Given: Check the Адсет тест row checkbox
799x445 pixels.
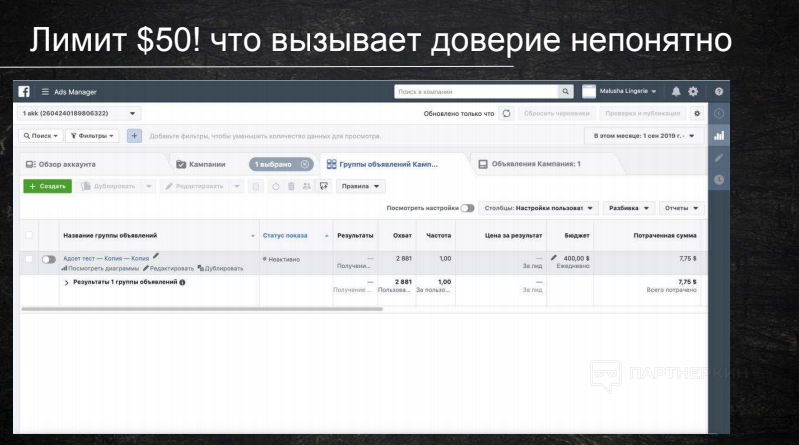Looking at the screenshot, I should (29, 259).
